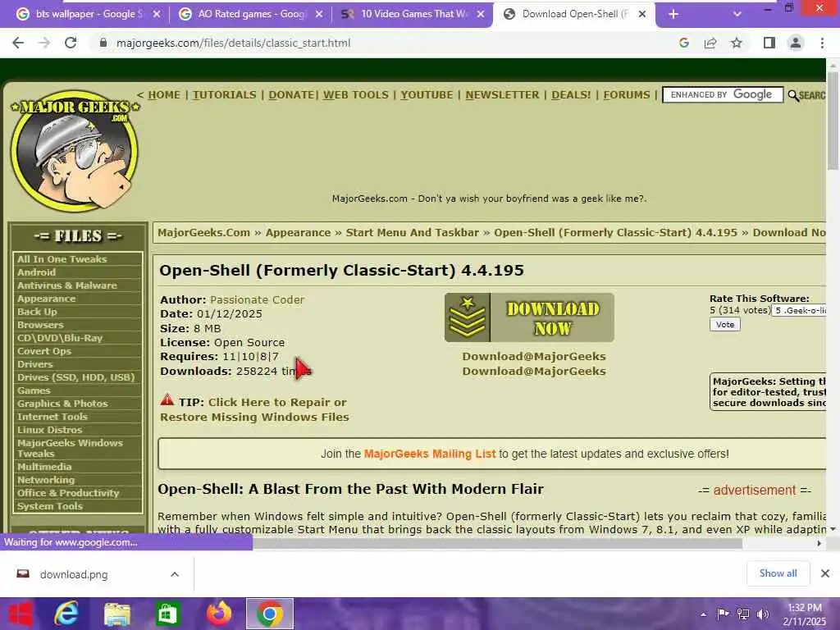Reload the page with the refresh icon
This screenshot has height=630, width=840.
[71, 43]
